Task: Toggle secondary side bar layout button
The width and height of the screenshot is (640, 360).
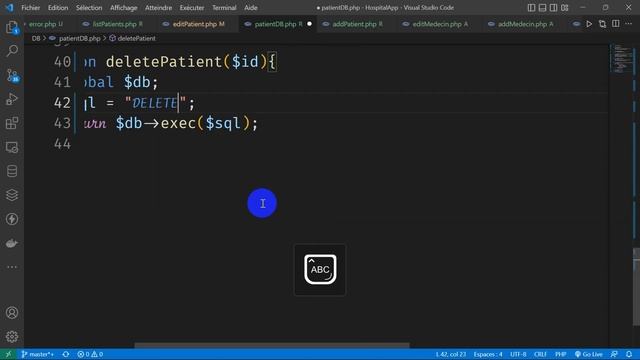Action: 553,8
